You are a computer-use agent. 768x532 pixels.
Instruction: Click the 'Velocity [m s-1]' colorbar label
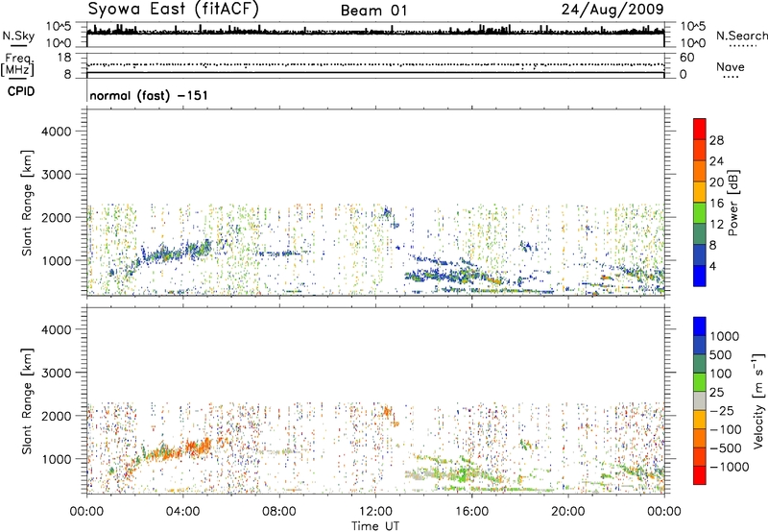coord(758,400)
